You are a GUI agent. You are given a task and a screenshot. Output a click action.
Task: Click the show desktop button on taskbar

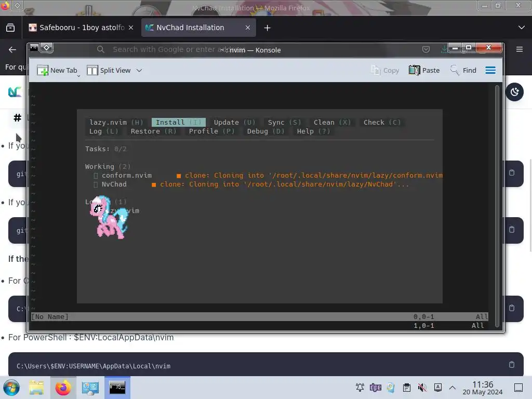pyautogui.click(x=518, y=388)
